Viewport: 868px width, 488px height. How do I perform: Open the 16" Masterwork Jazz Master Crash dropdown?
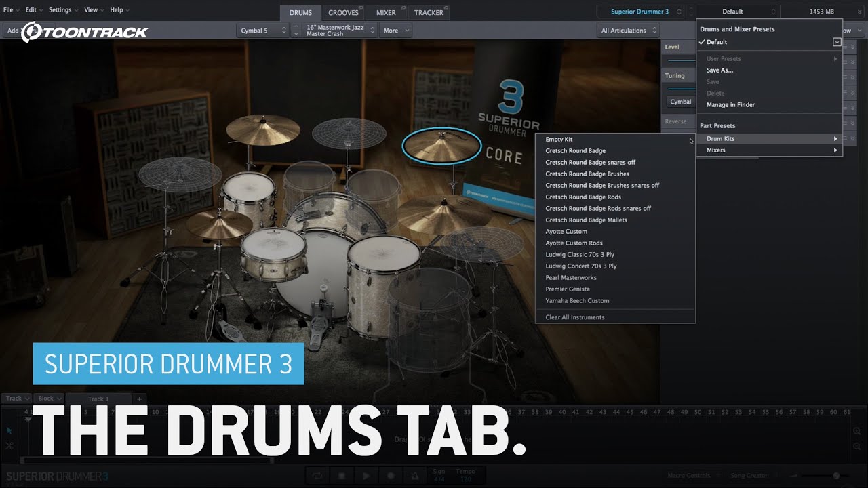point(340,30)
